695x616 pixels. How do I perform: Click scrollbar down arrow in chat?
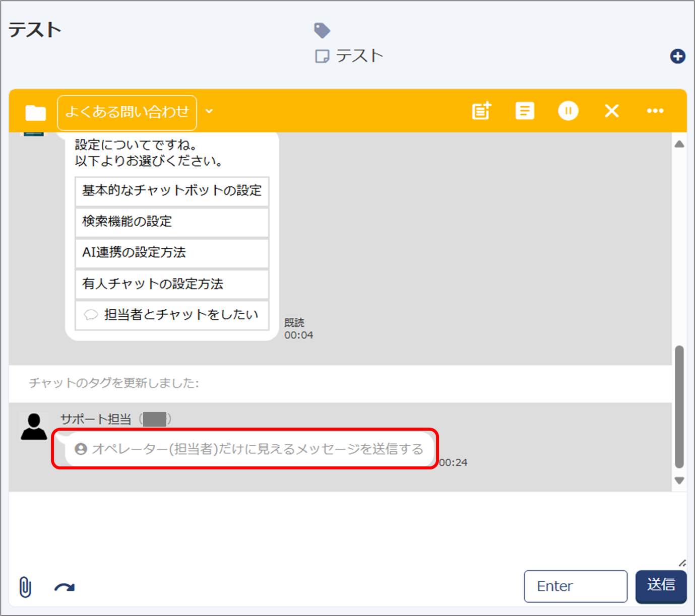[679, 481]
